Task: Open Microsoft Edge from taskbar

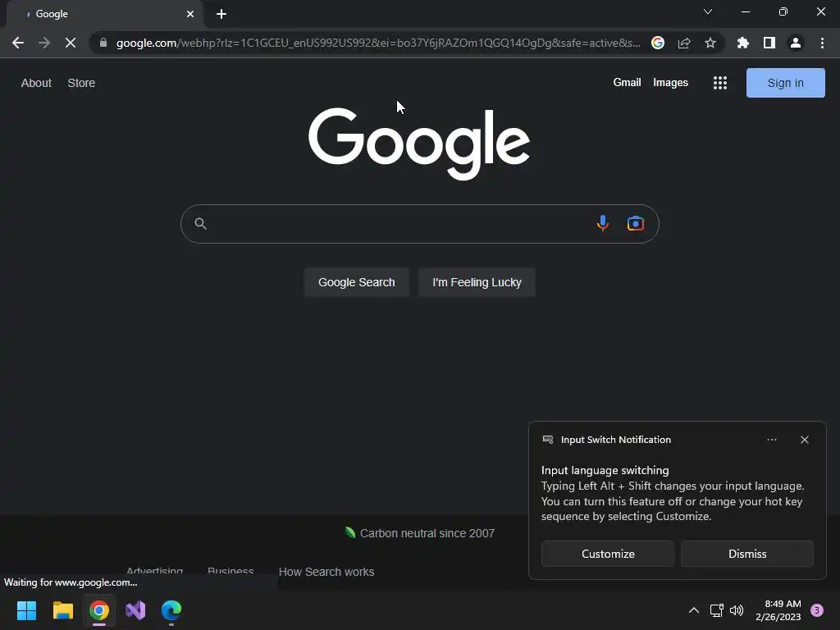Action: coord(171,610)
